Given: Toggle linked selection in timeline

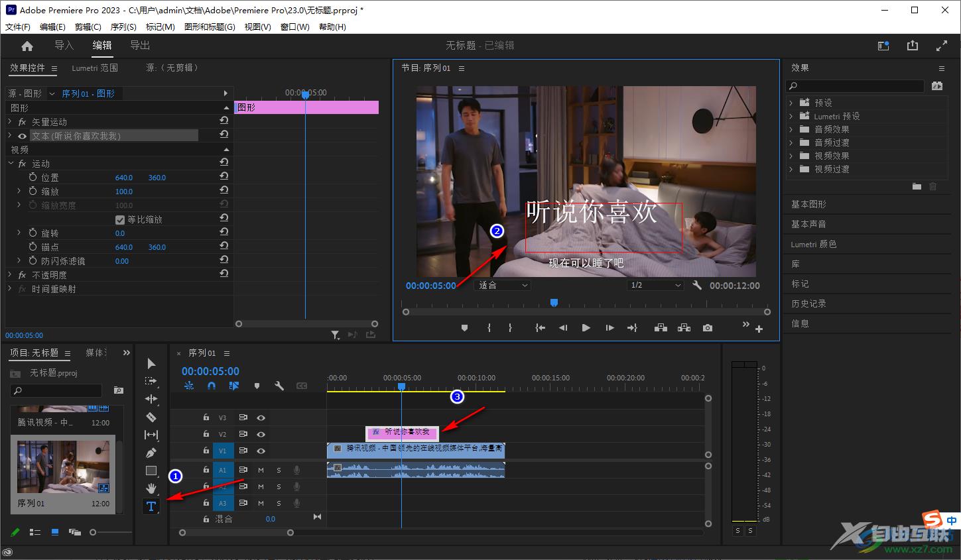Looking at the screenshot, I should pos(234,385).
